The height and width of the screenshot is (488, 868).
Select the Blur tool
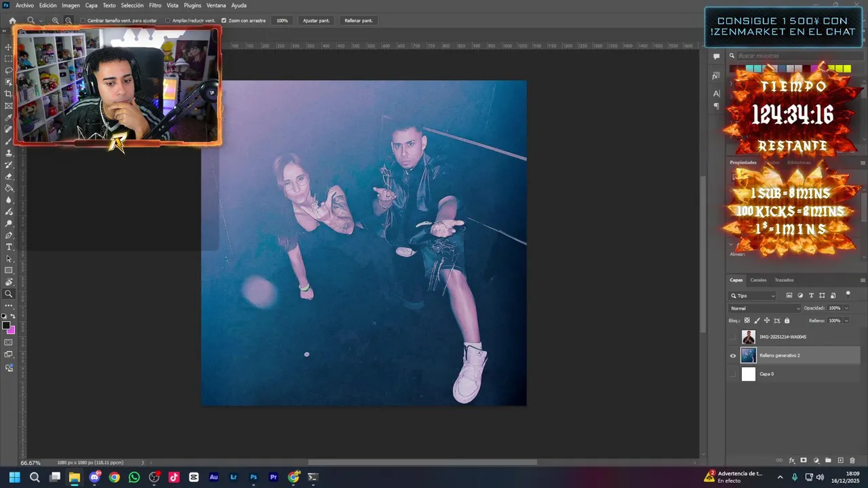pyautogui.click(x=9, y=200)
